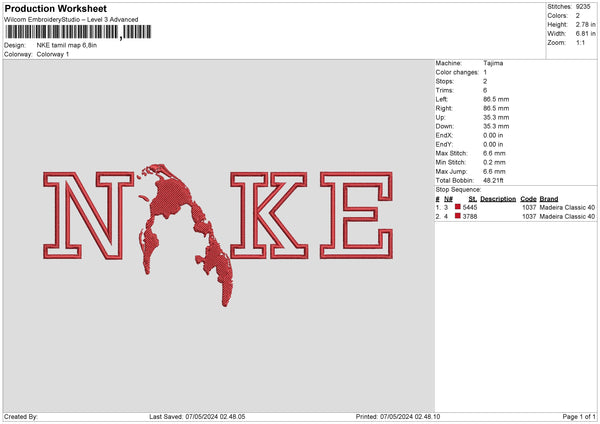Click the Page 1 of 1 indicator
600x424 pixels.
pos(579,417)
